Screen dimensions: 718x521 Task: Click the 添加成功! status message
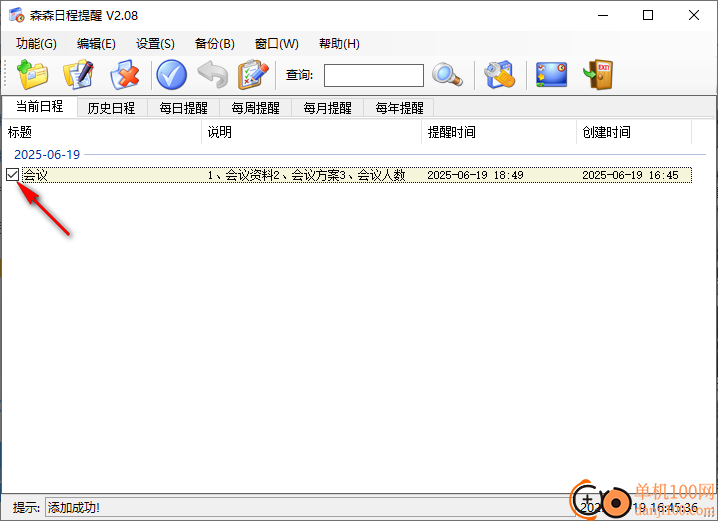coord(74,507)
